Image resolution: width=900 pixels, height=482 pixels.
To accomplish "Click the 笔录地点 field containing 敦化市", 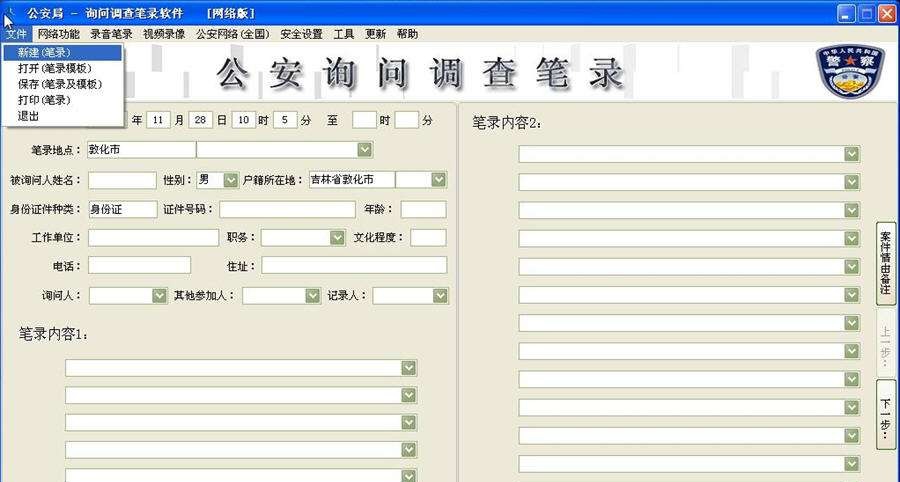I will [141, 150].
